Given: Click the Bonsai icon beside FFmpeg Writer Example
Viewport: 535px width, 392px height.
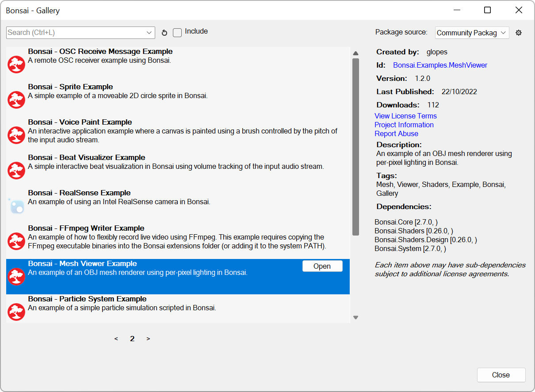Looking at the screenshot, I should click(x=16, y=241).
